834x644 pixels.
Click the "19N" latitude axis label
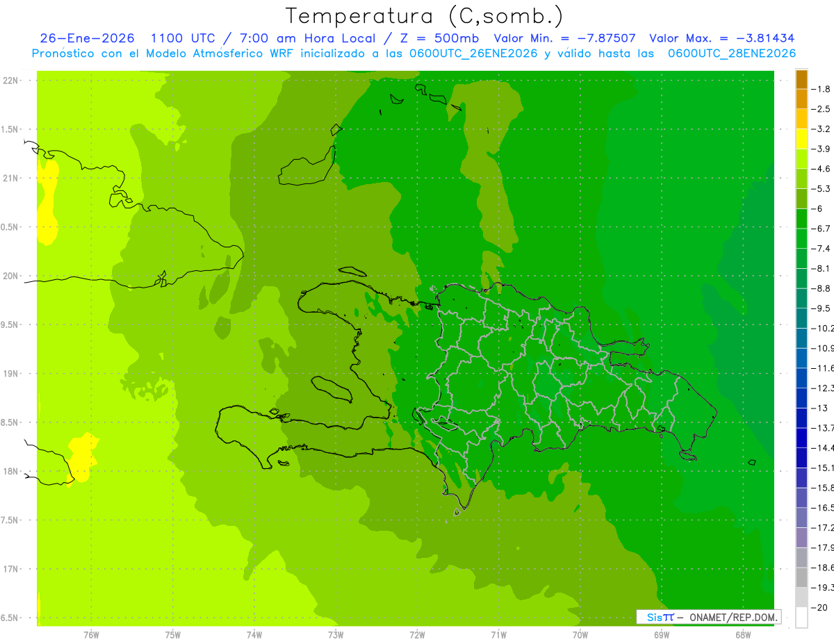[x=11, y=374]
